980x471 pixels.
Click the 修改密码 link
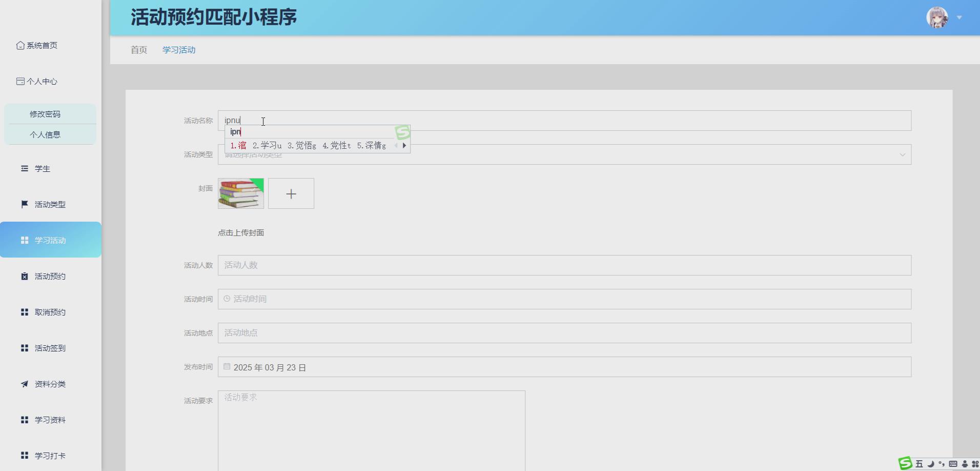45,114
